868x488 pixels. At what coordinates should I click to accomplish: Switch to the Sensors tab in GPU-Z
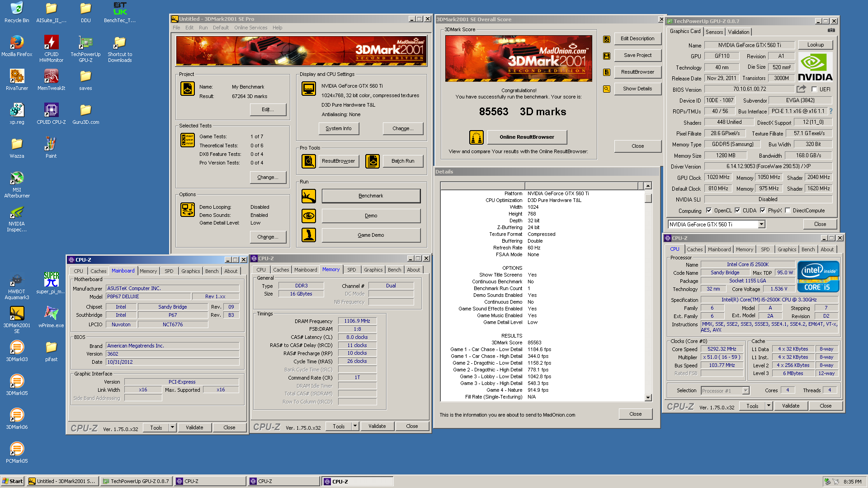714,32
